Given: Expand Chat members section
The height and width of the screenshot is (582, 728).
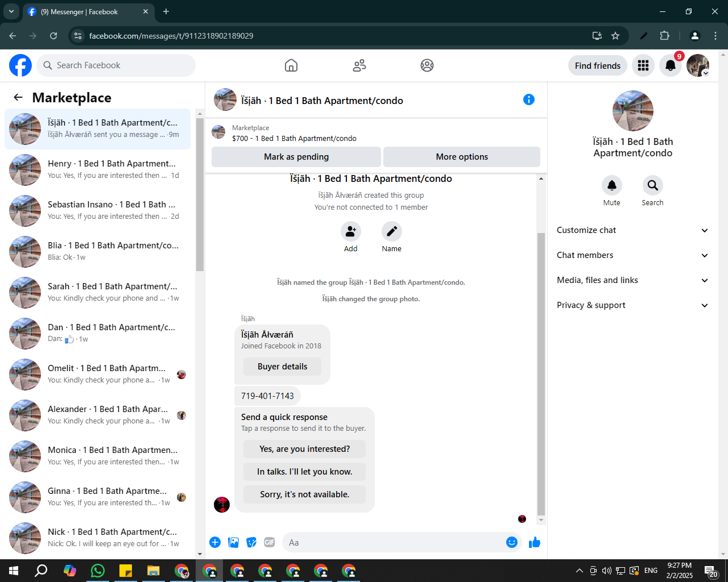Looking at the screenshot, I should [633, 255].
